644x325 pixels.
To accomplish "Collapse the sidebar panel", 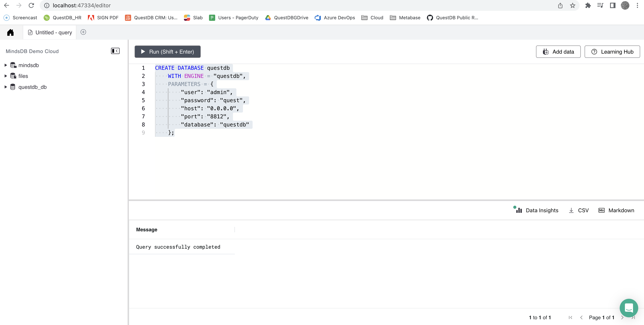I will click(115, 51).
